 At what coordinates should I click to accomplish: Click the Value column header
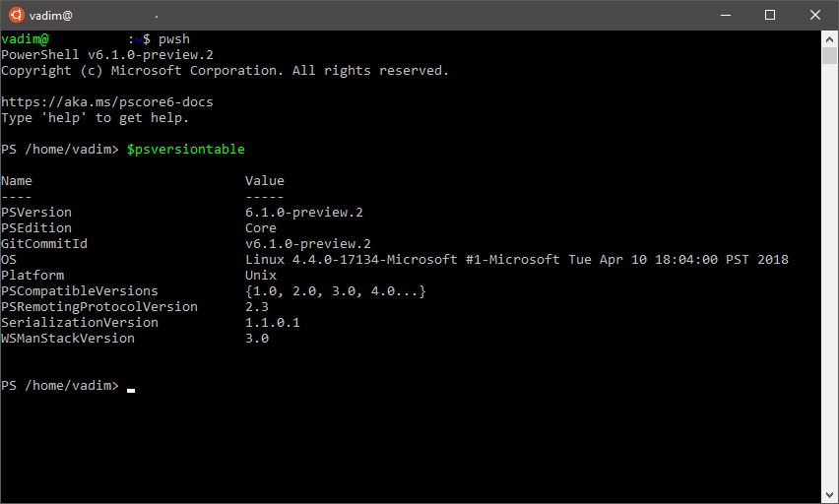(x=265, y=181)
